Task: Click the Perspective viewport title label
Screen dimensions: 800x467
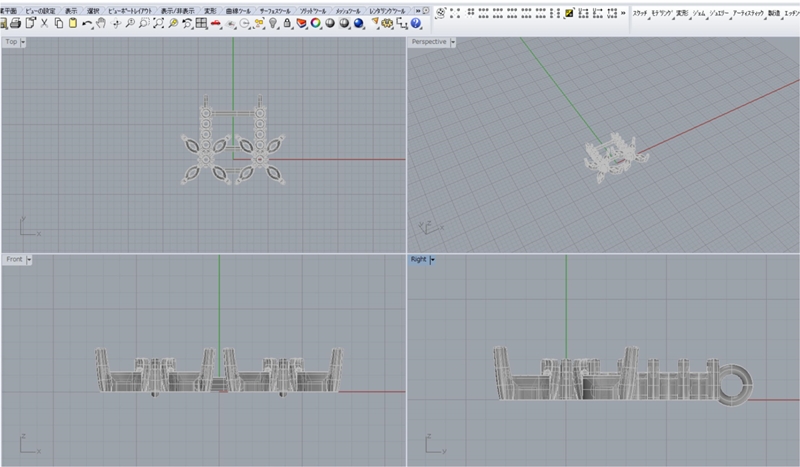Action: tap(429, 42)
